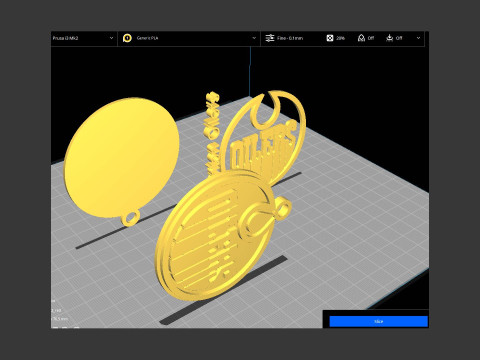Click the print settings sliders icon
This screenshot has height=360, width=480.
[x=269, y=38]
